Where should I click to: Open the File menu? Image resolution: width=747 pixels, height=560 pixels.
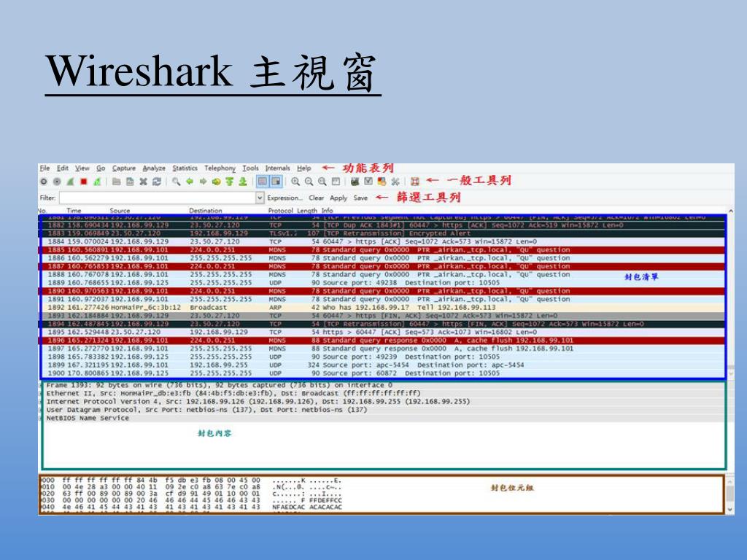(x=44, y=168)
